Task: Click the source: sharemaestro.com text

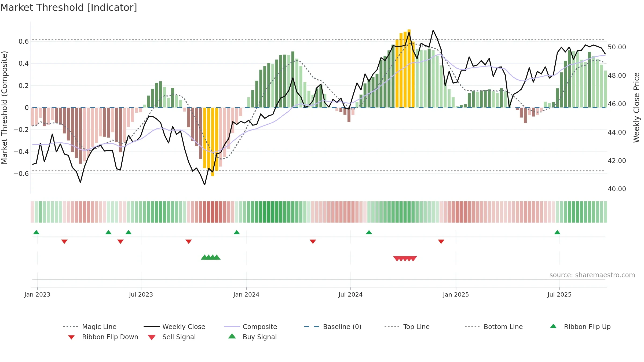Action: 592,275
